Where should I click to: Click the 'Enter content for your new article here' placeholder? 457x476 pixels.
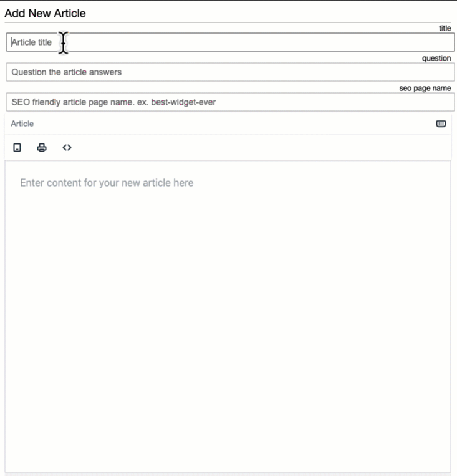(x=107, y=183)
